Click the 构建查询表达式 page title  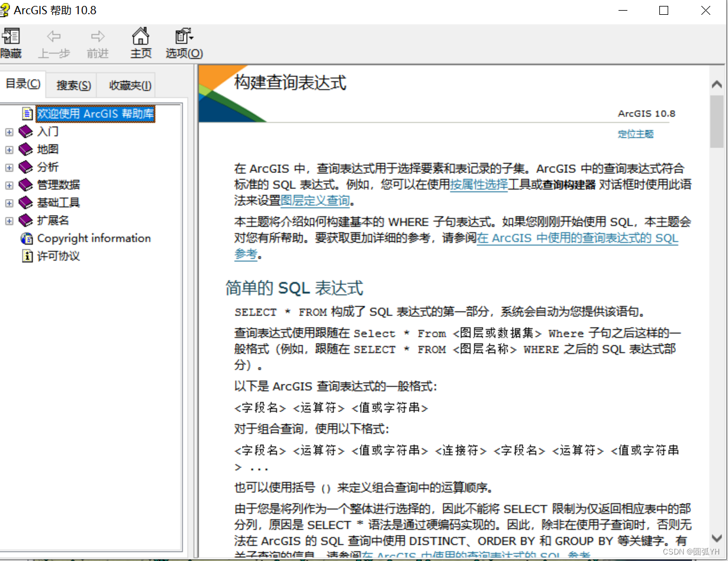pos(290,82)
